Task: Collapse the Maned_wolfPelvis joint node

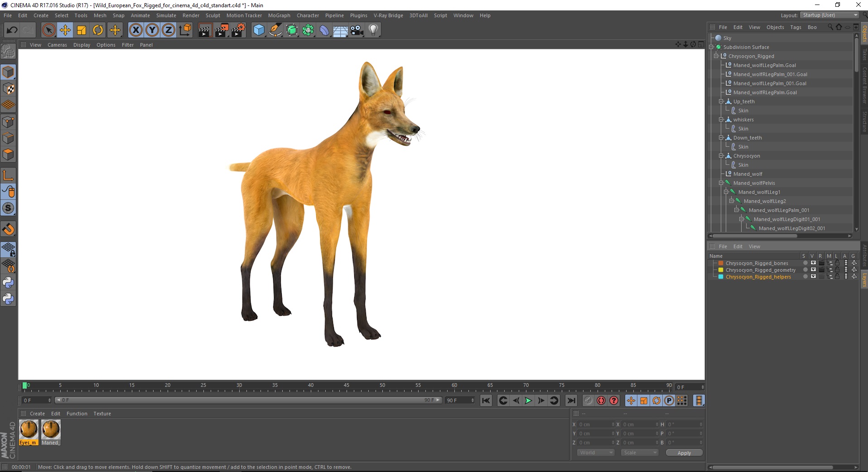Action: tap(721, 183)
